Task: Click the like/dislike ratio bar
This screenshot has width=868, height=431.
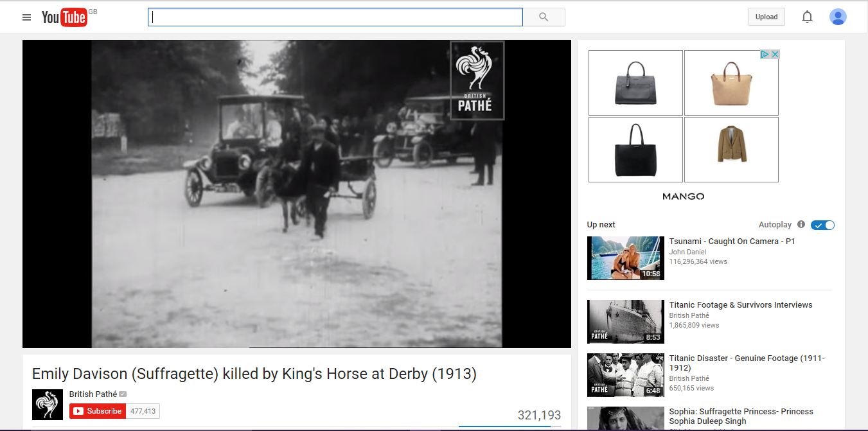Action: [x=509, y=427]
